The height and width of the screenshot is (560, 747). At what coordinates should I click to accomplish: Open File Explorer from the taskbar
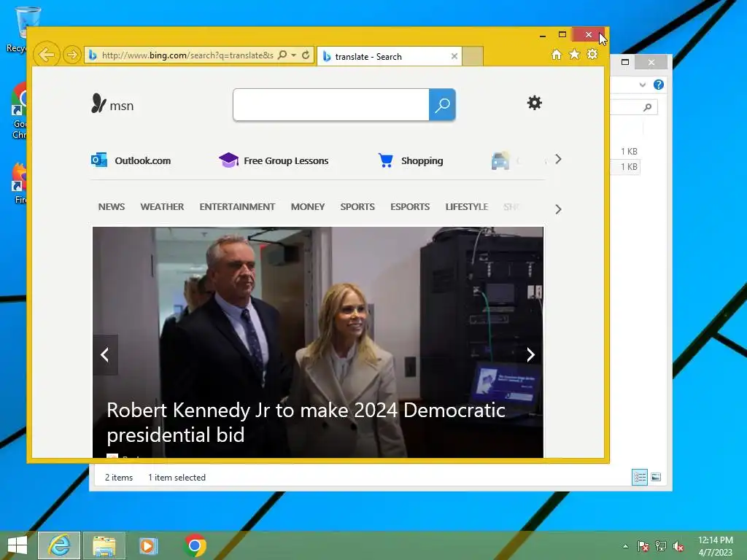[x=104, y=545]
